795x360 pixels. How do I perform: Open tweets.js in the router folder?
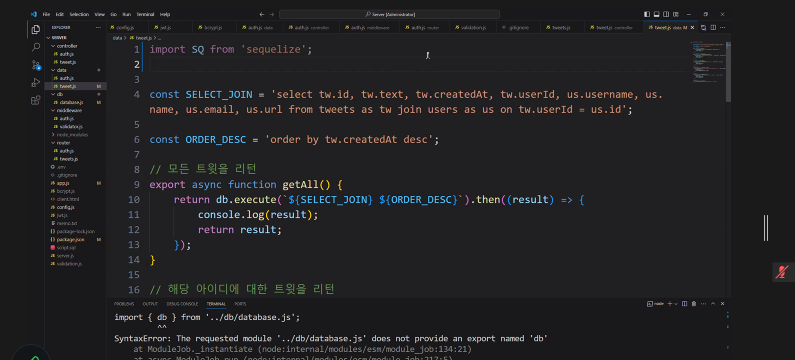pyautogui.click(x=76, y=159)
